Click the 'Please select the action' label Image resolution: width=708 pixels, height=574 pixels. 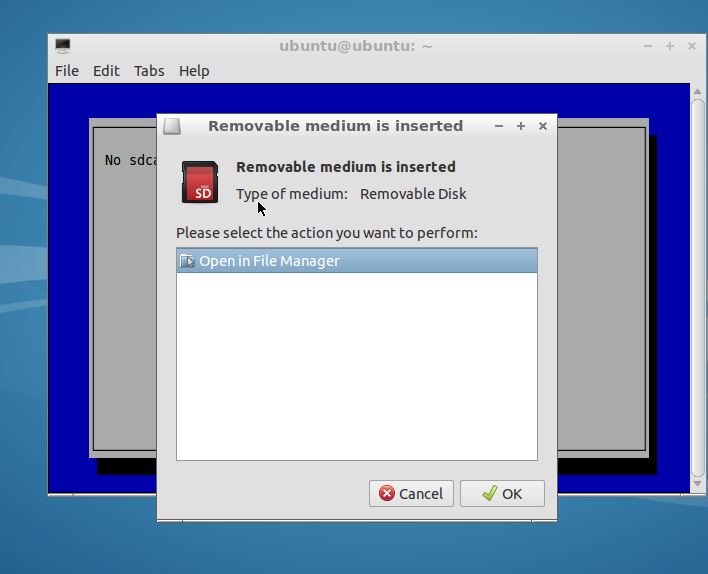pos(327,233)
